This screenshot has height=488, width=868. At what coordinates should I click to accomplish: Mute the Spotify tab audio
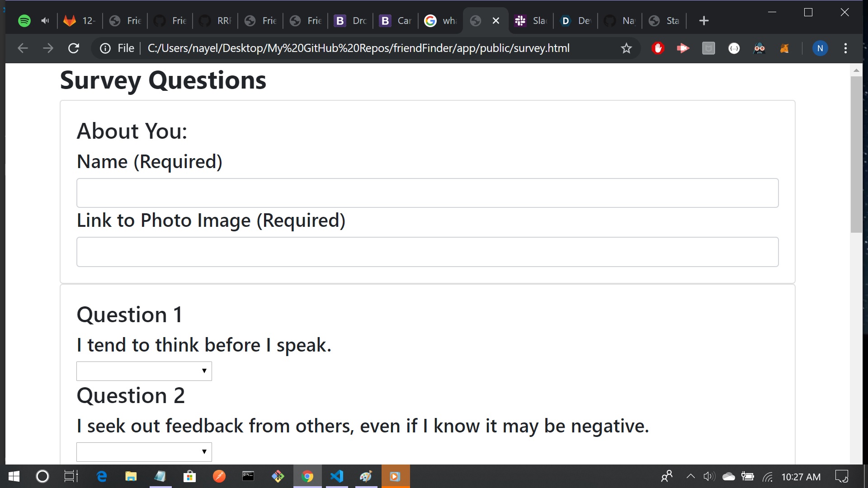45,21
